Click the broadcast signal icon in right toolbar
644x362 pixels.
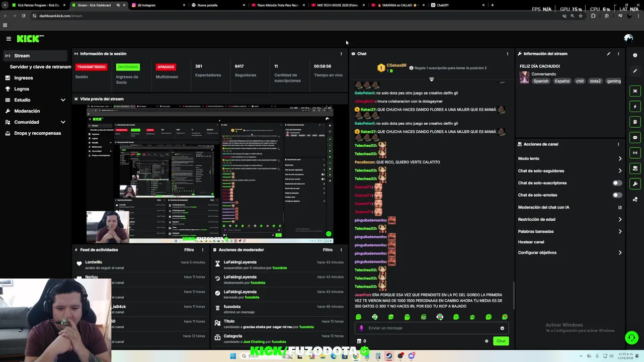point(635,153)
